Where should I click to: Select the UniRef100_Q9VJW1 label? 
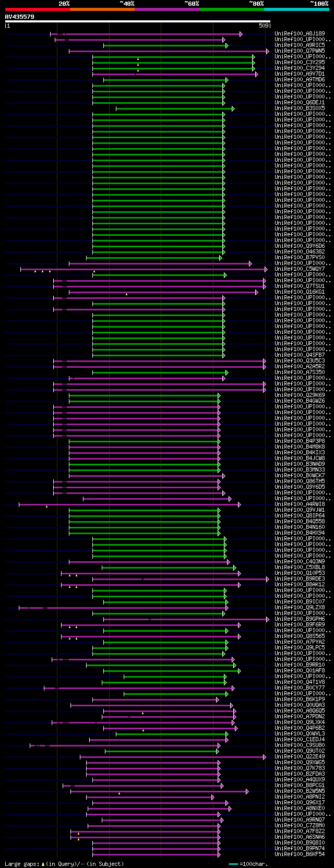click(300, 510)
